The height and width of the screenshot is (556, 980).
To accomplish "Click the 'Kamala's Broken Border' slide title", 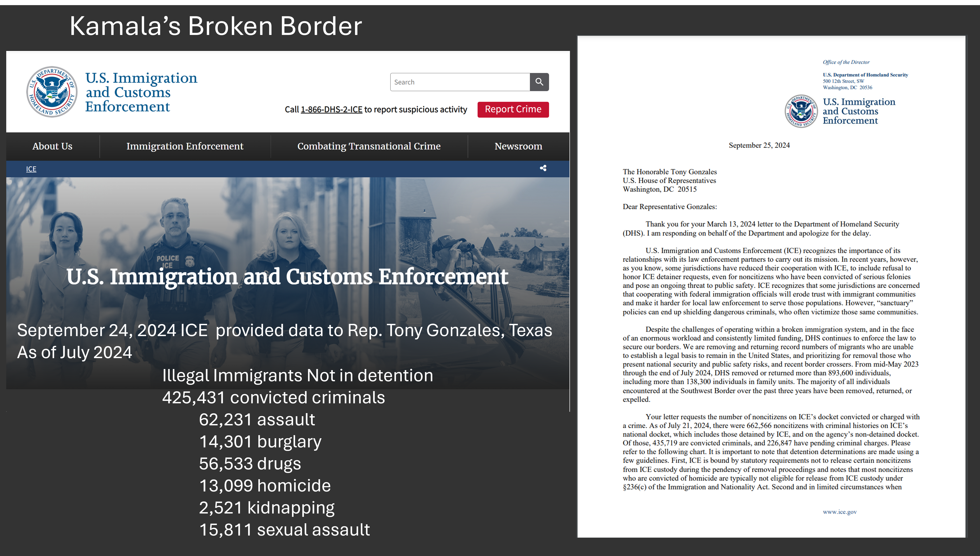I will pos(216,26).
